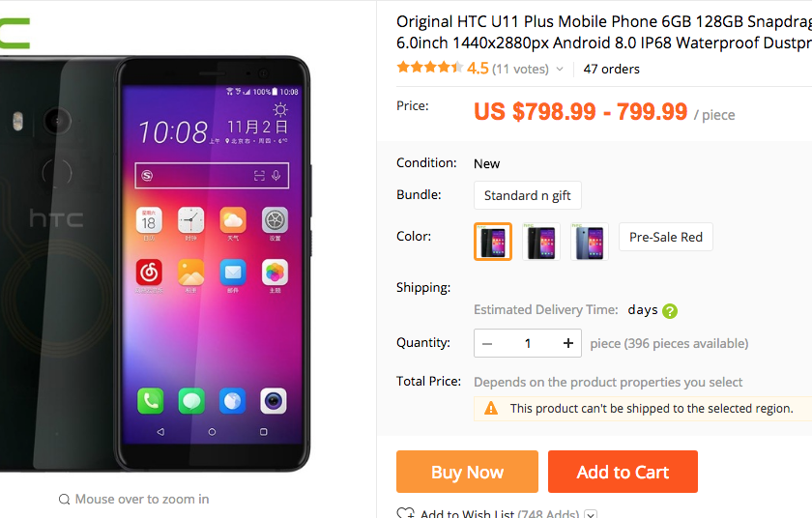Click the HTC logo at top left

click(14, 33)
